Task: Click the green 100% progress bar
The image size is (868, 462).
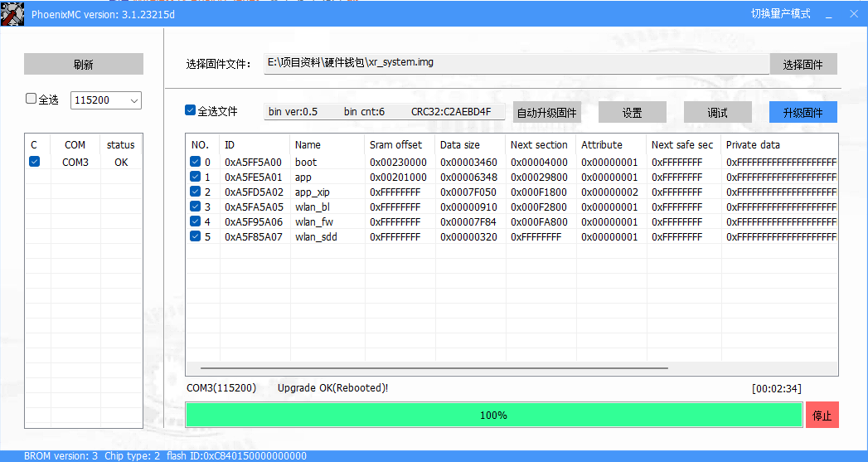Action: pos(493,415)
